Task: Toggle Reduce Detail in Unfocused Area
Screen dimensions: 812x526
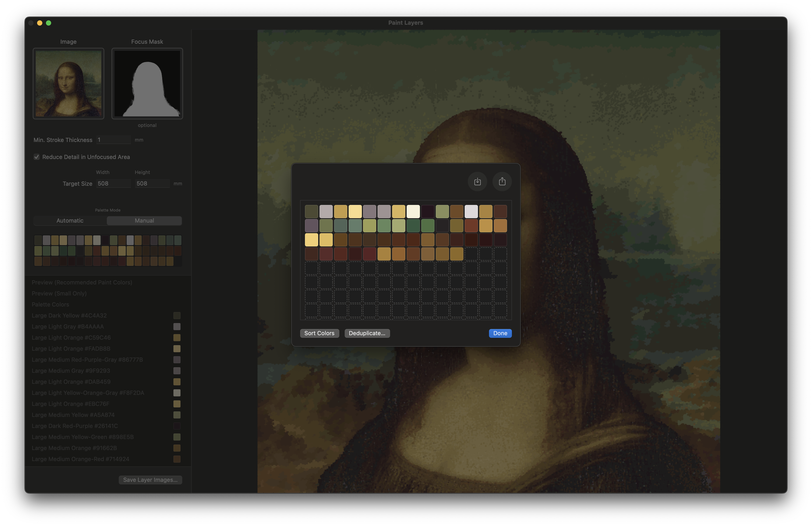Action: tap(36, 157)
